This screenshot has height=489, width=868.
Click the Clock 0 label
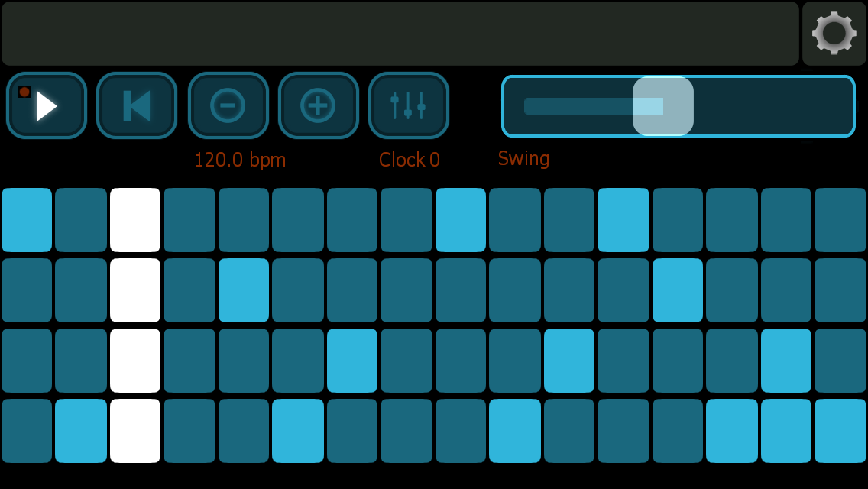pyautogui.click(x=410, y=160)
